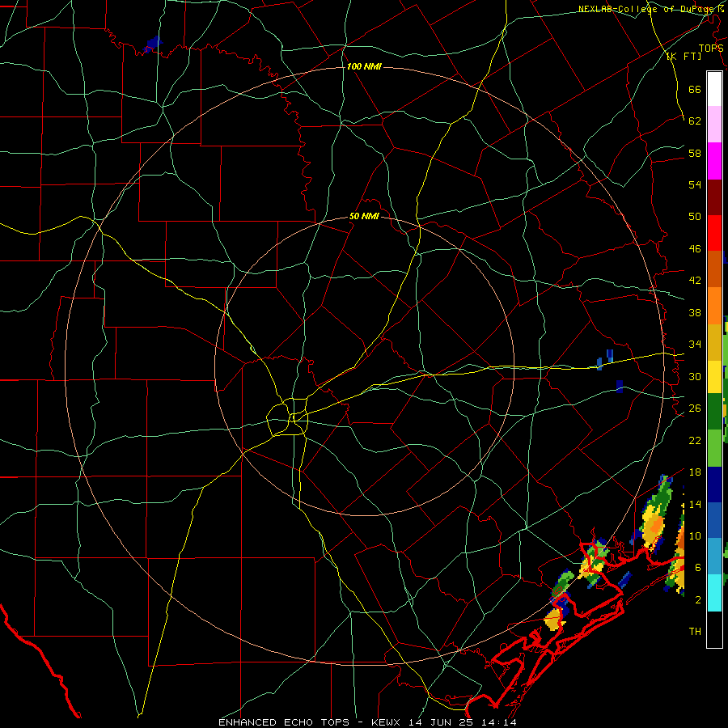Click the gold swatch on the scale

click(x=714, y=342)
